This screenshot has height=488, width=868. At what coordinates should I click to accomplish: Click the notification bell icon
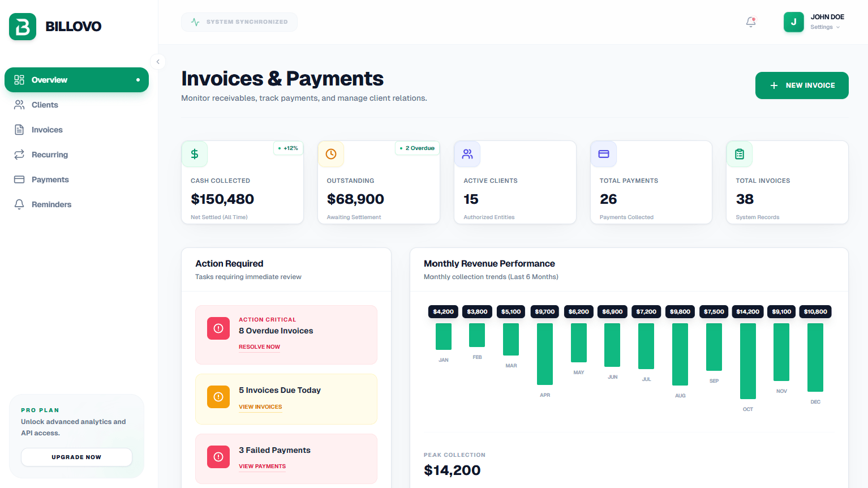click(750, 22)
